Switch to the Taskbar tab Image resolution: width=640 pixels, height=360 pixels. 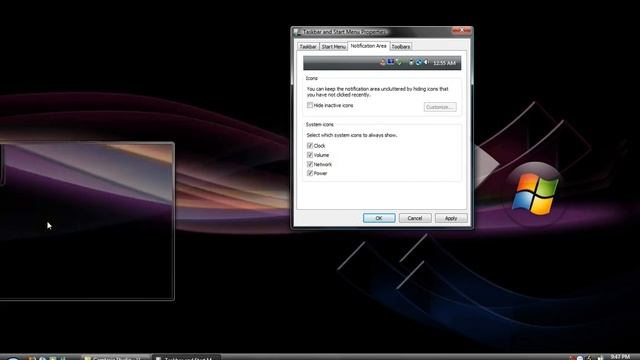tap(308, 47)
